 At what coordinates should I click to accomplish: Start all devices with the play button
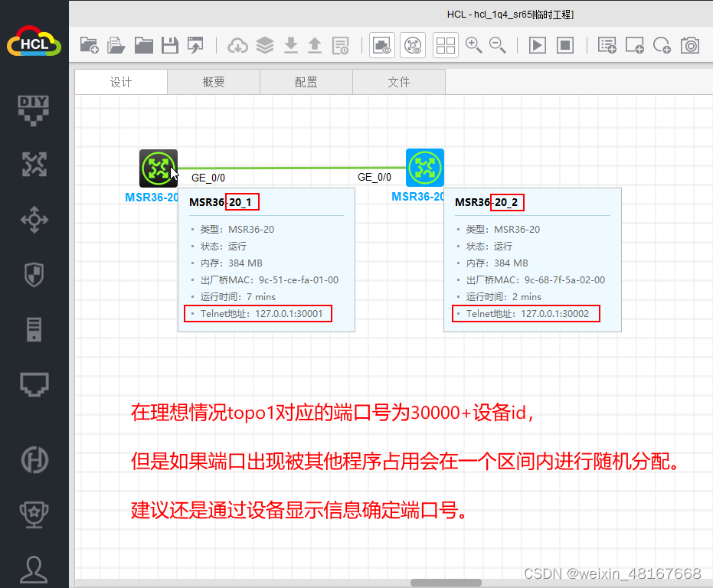(538, 45)
